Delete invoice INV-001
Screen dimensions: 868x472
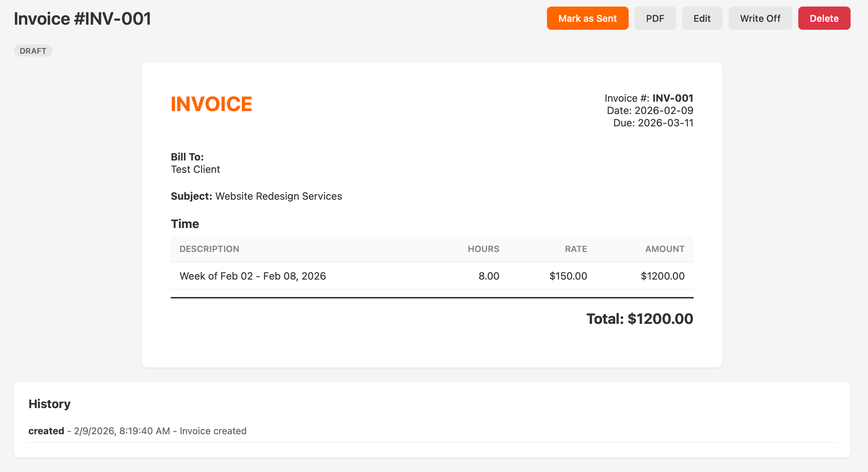coord(824,18)
